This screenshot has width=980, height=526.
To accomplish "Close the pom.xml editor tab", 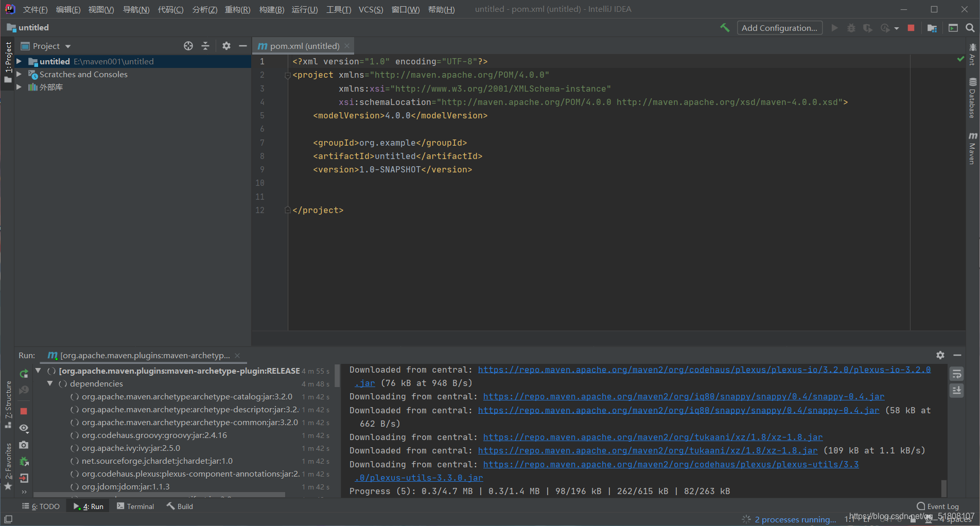I will click(347, 46).
